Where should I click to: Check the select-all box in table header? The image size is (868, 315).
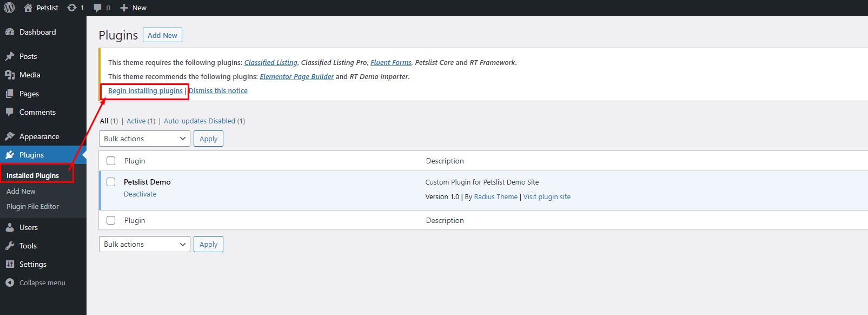pos(111,161)
